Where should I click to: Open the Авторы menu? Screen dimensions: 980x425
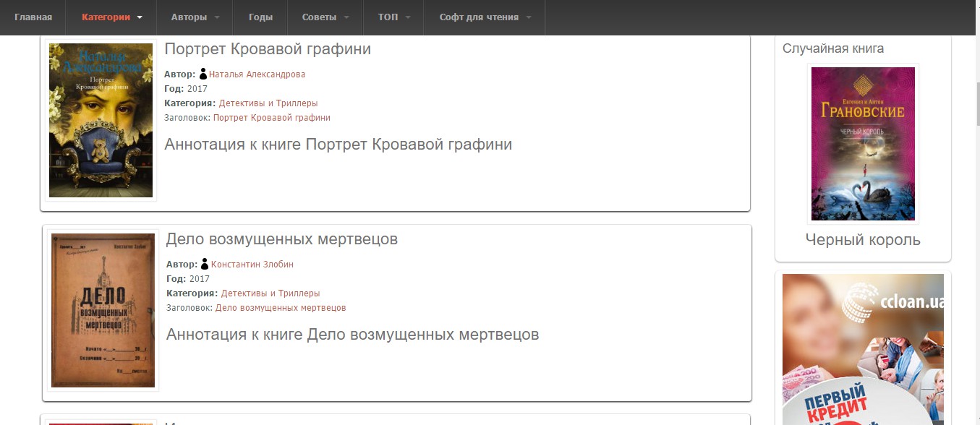coord(189,17)
